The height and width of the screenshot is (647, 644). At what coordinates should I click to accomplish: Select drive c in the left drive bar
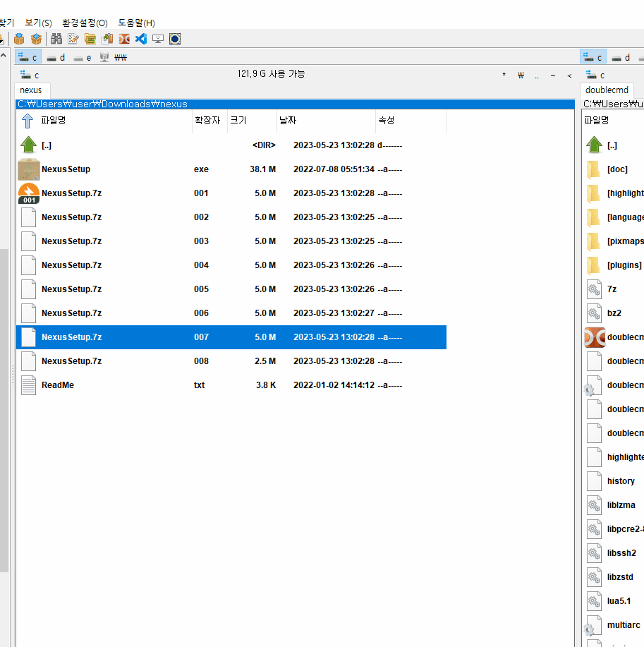point(28,57)
